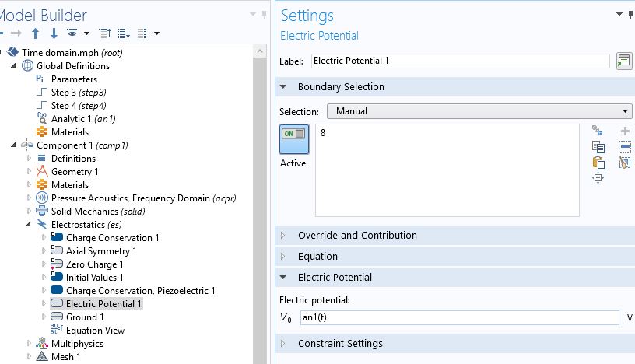Click the Expand All tree icon
Viewport: 635px width, 364px height.
coord(124,33)
